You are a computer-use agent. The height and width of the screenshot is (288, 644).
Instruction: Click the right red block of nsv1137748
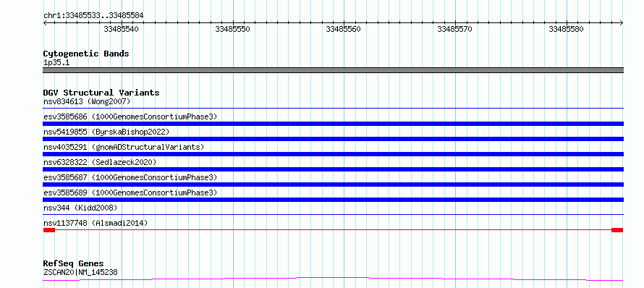pyautogui.click(x=617, y=230)
